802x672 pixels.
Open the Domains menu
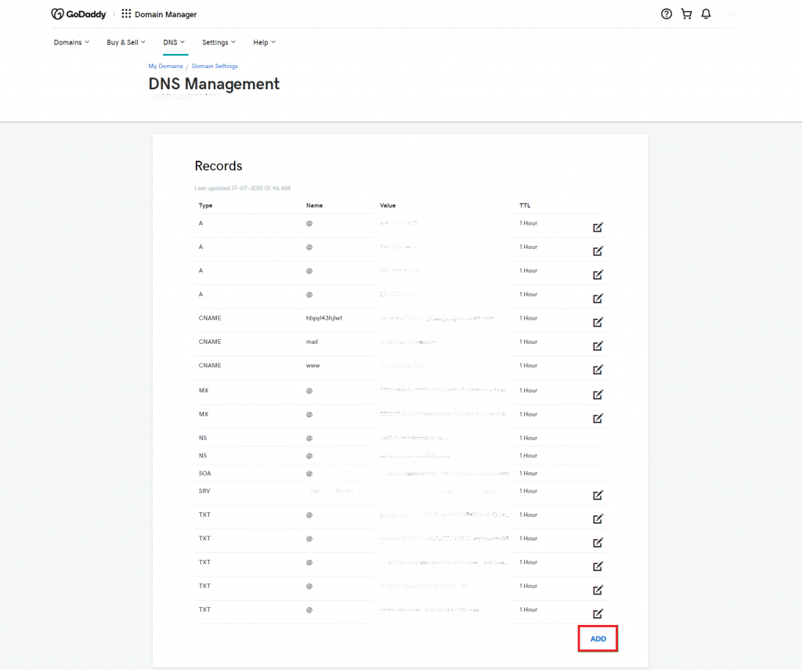click(71, 42)
